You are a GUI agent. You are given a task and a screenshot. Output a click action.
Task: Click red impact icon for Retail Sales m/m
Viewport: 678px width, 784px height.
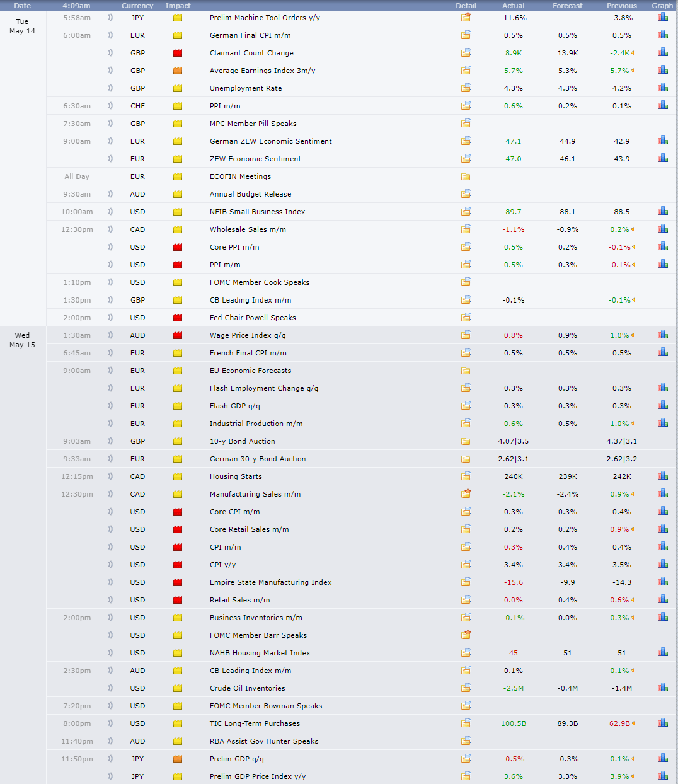point(178,600)
